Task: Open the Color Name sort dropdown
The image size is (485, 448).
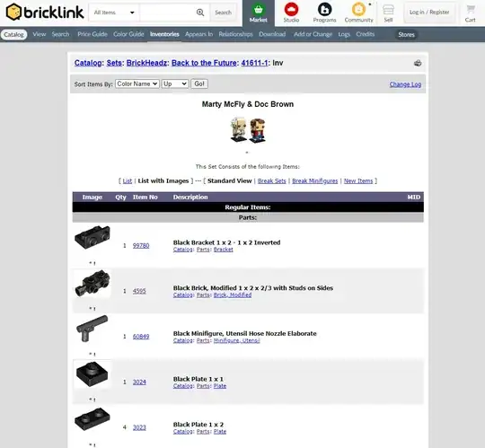Action: pyautogui.click(x=137, y=83)
